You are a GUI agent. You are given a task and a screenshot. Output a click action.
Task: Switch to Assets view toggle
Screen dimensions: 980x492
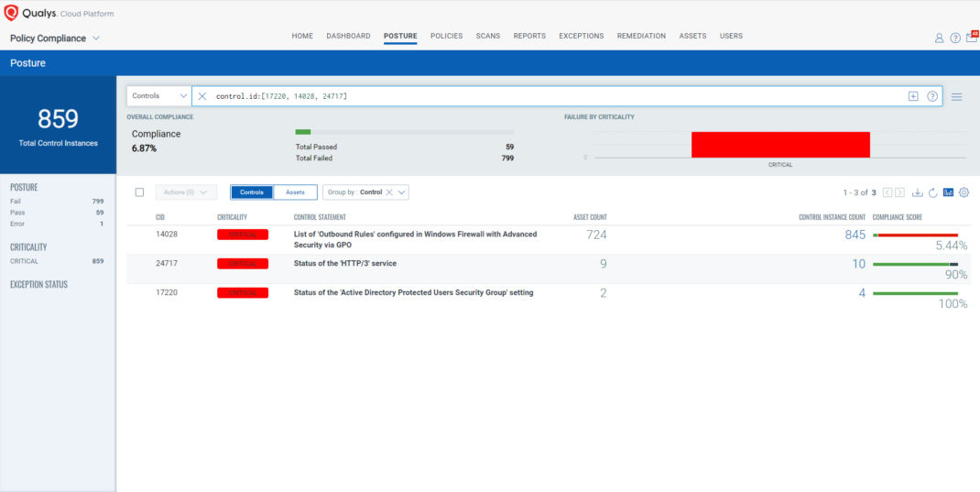(295, 192)
